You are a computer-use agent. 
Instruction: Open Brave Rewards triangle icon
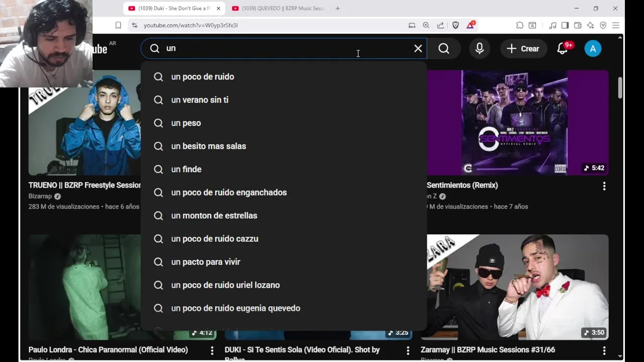(x=470, y=25)
